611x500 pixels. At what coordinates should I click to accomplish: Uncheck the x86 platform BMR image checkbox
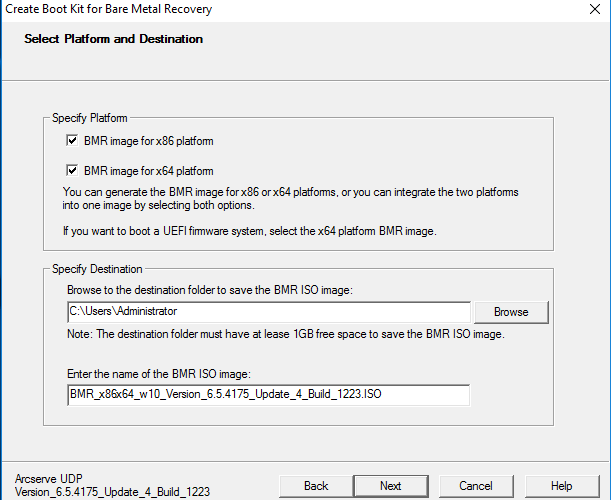tap(72, 140)
